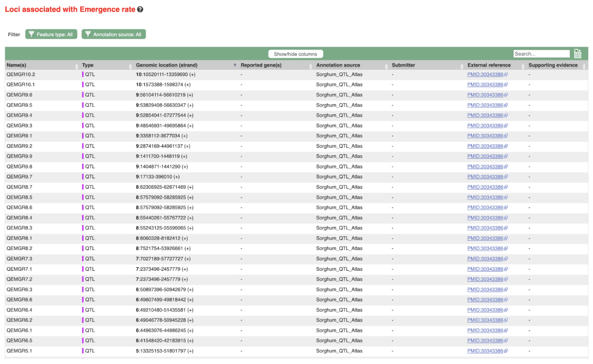Click external link icon in QEMGR8.3 row
Viewport: 593px width, 364px height.
(x=505, y=228)
